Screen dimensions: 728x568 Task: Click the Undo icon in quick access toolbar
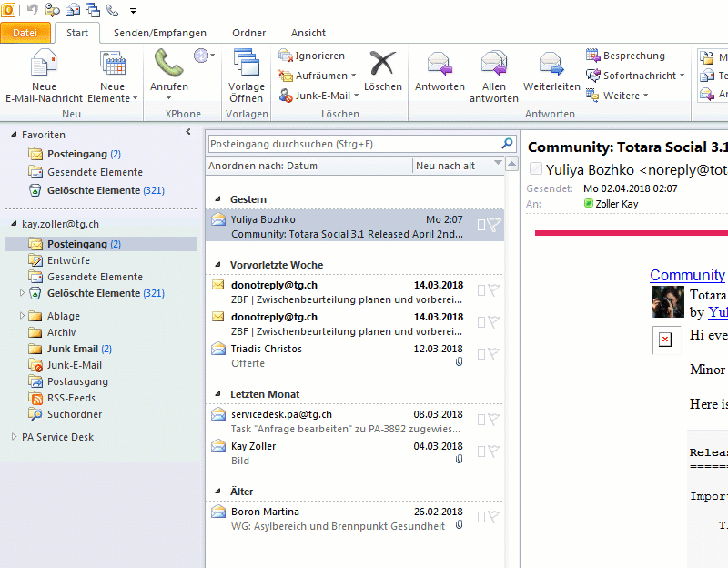tap(32, 10)
